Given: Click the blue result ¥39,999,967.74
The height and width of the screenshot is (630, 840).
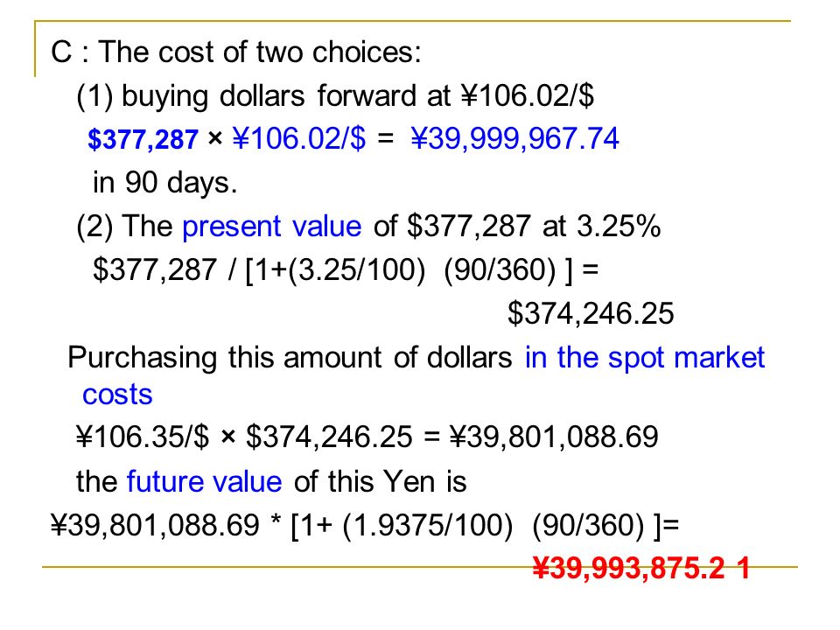Looking at the screenshot, I should [515, 139].
